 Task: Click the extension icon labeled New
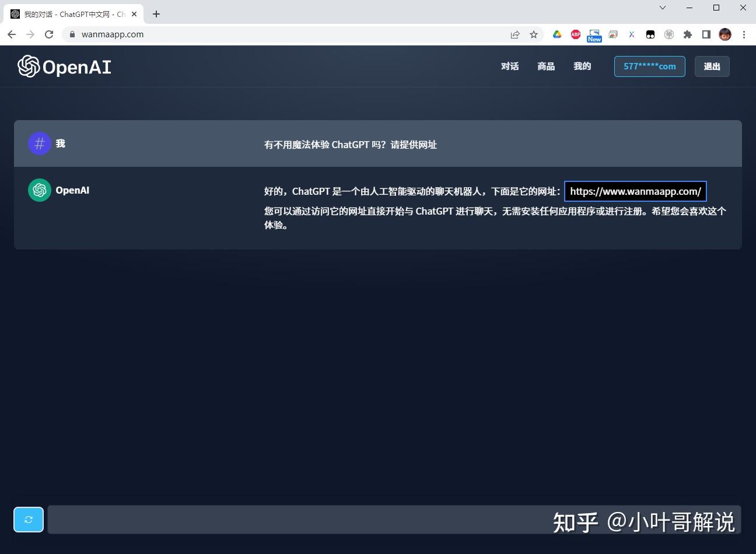pos(594,36)
